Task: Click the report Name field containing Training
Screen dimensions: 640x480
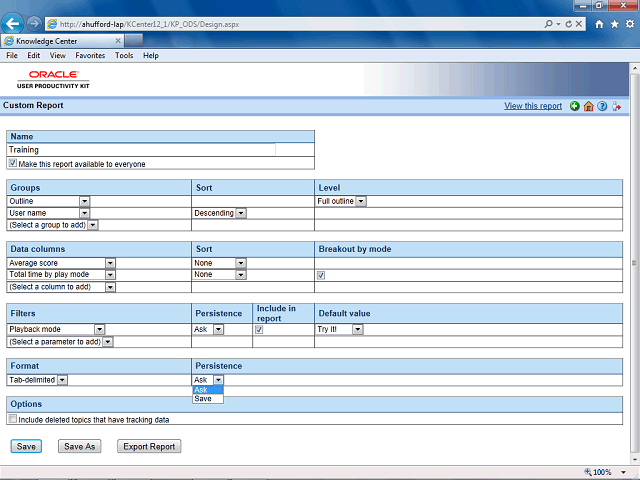Action: [x=142, y=150]
